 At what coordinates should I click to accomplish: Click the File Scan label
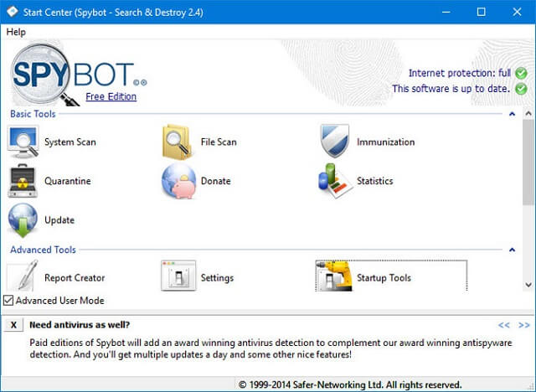219,142
